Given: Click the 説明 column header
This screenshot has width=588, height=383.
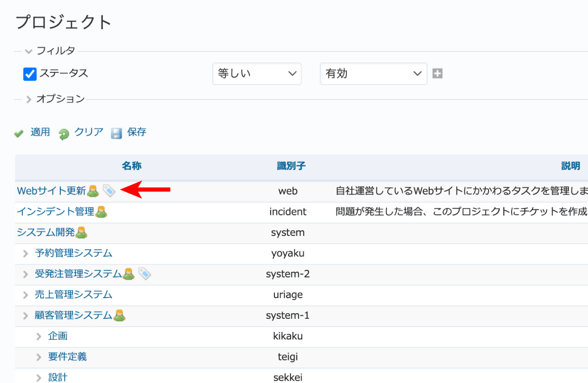Looking at the screenshot, I should [571, 166].
